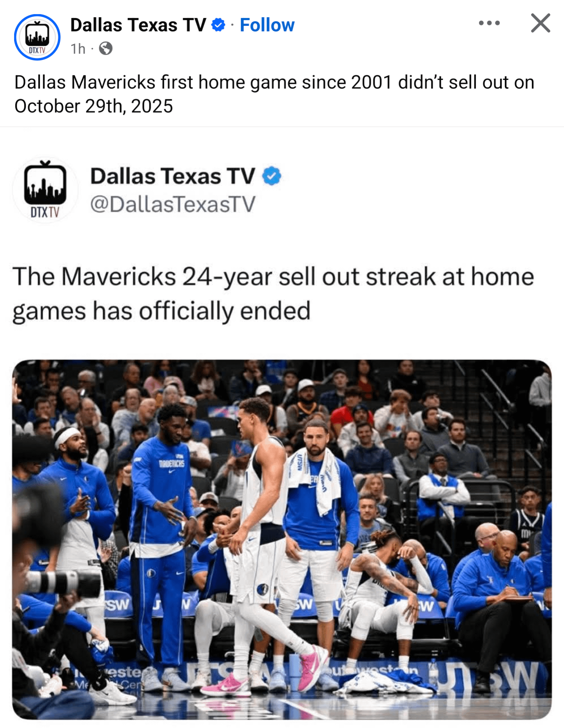Close the post viewer with the X

540,23
